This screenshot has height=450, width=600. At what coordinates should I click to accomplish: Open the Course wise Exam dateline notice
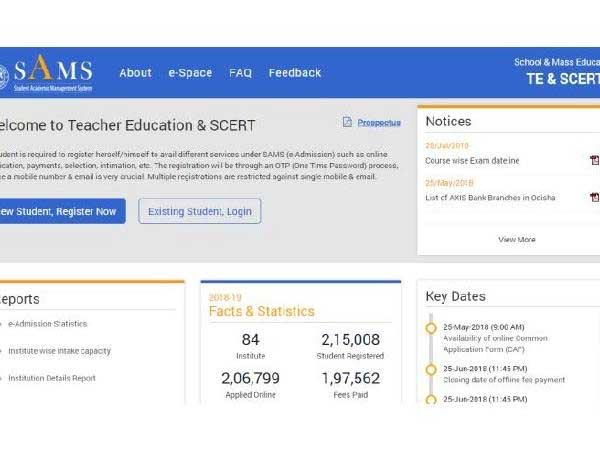[x=471, y=160]
